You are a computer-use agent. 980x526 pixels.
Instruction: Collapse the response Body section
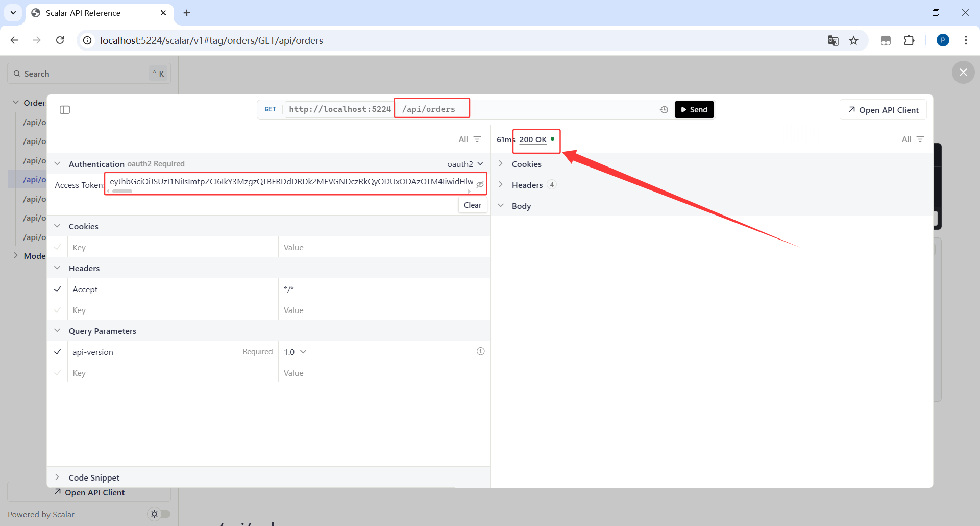[501, 205]
